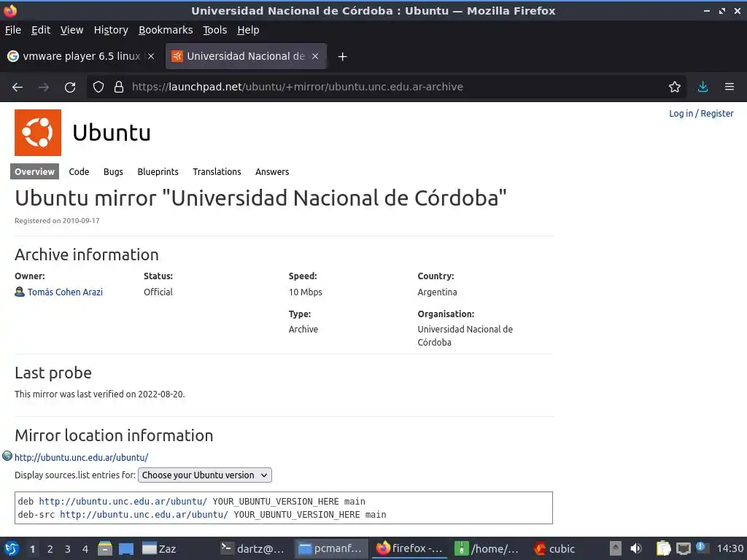Go back with the browser back arrow

(18, 87)
